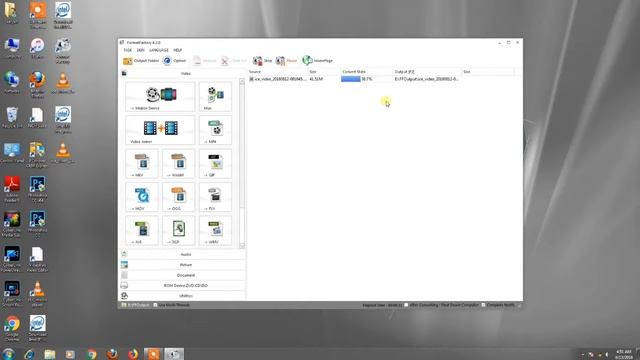The image size is (640, 360).
Task: Expand the Audio category
Action: (x=183, y=254)
